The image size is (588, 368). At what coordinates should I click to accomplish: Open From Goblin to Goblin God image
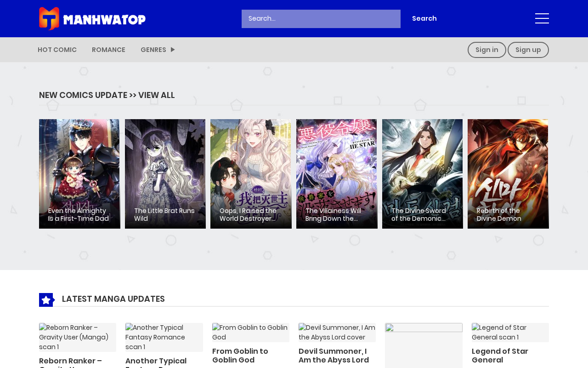point(251,333)
